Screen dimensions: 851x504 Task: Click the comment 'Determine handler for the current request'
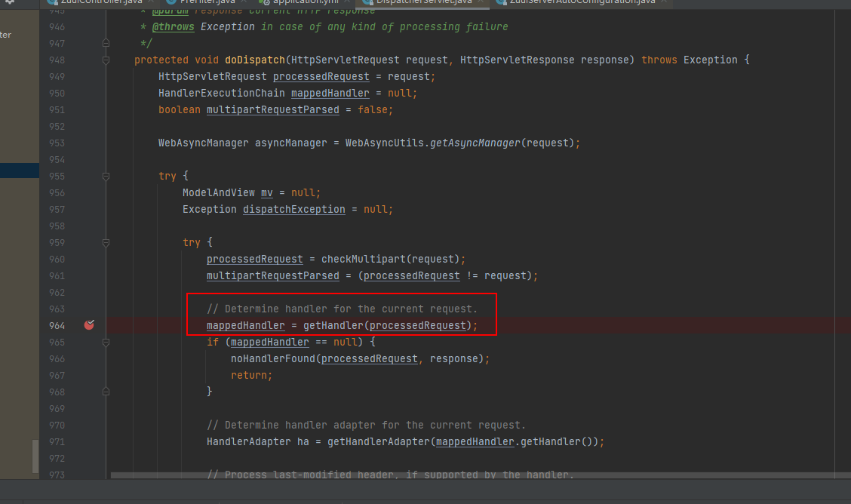point(342,309)
